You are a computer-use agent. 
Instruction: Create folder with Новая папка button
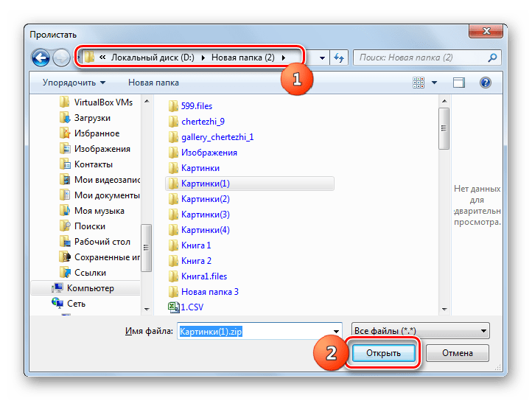pos(153,83)
